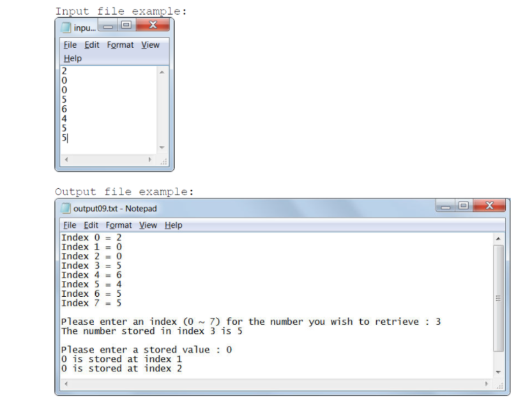Image resolution: width=532 pixels, height=420 pixels.
Task: Open the Format menu of the input window
Action: [120, 45]
